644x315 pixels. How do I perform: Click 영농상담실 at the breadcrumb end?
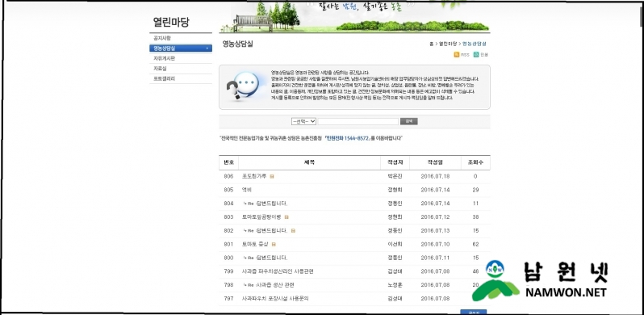[x=475, y=44]
